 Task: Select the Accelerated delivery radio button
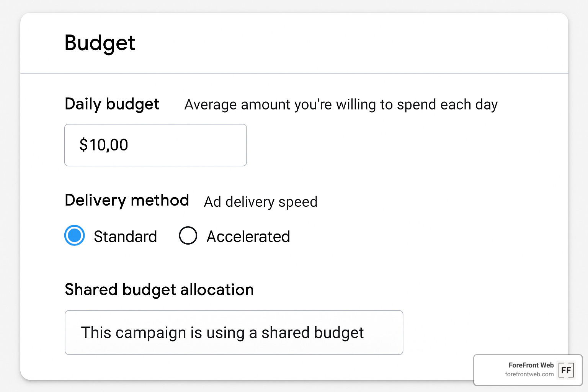click(188, 236)
